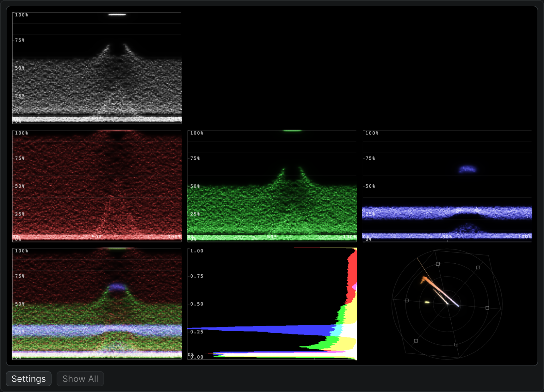
Task: Click the 75% label on the luma waveform
Action: (20, 40)
